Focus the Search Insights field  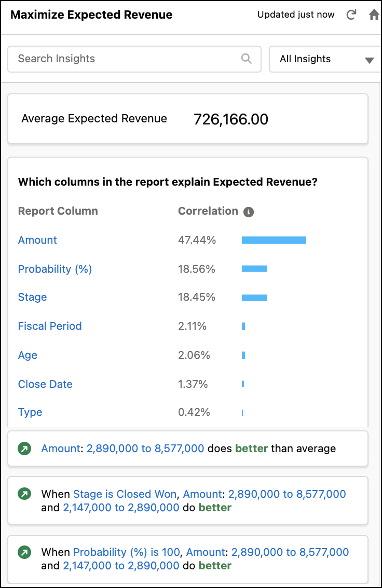(x=134, y=59)
